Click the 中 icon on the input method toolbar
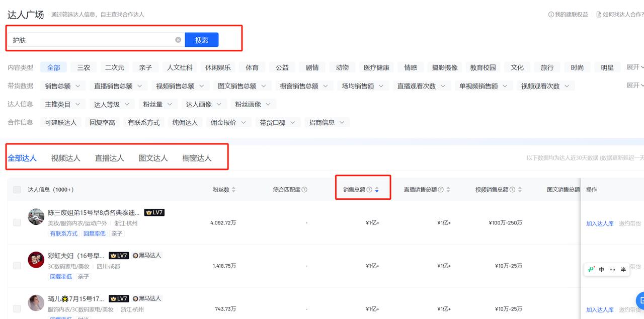Screen dimensions: 644x319 (x=602, y=270)
